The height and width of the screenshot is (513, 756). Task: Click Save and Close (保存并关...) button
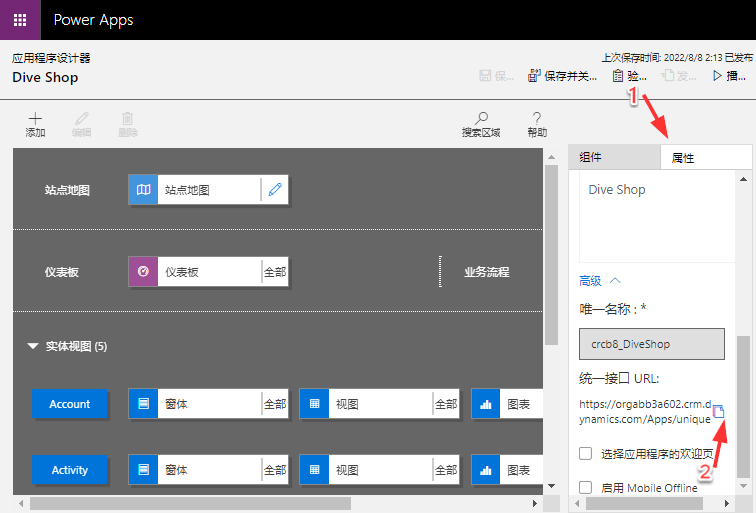(563, 76)
